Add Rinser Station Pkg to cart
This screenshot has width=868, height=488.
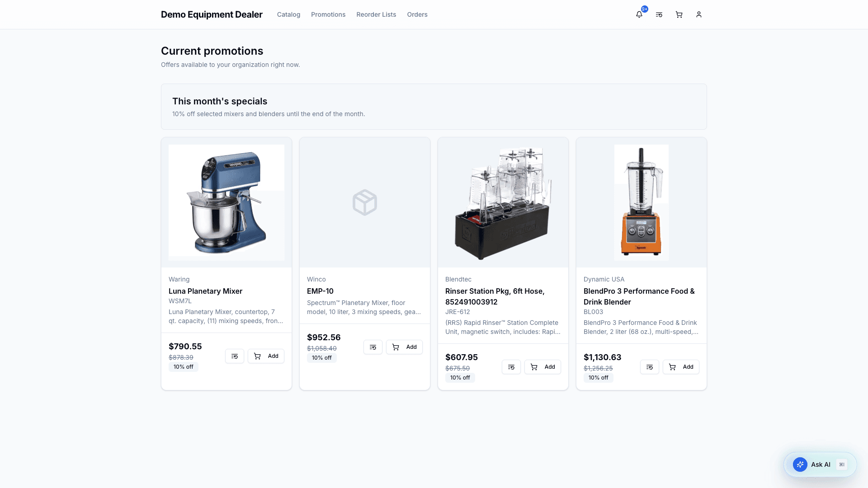(x=542, y=367)
